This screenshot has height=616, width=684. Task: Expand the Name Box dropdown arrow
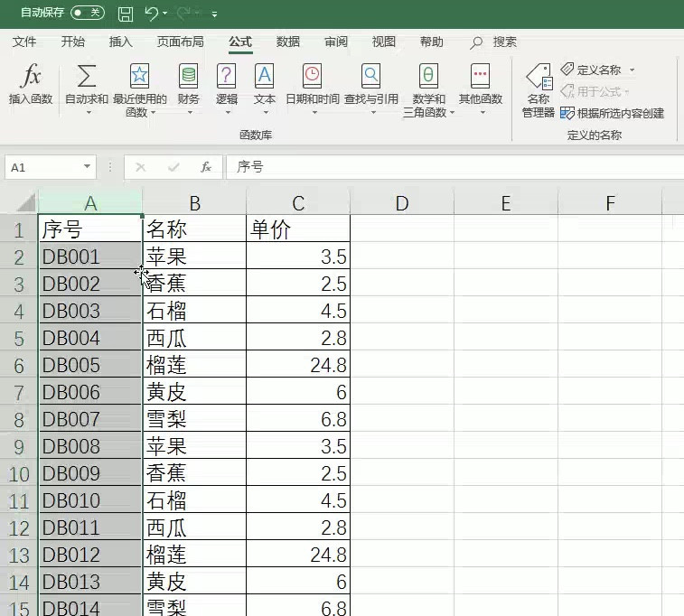[x=87, y=167]
